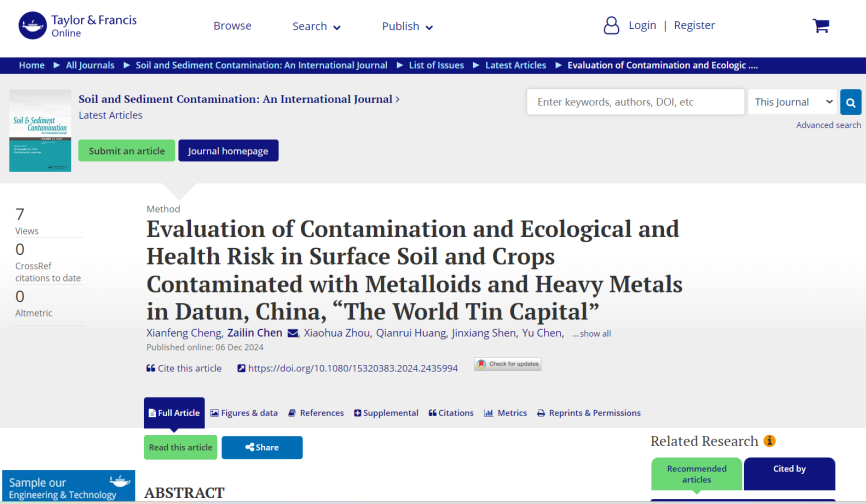Click the magnifier search button

[850, 102]
